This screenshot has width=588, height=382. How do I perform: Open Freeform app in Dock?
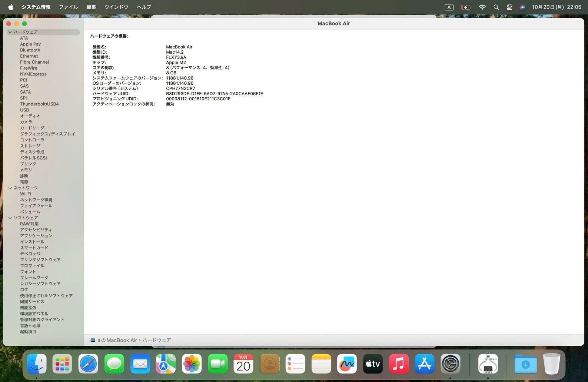tap(347, 364)
